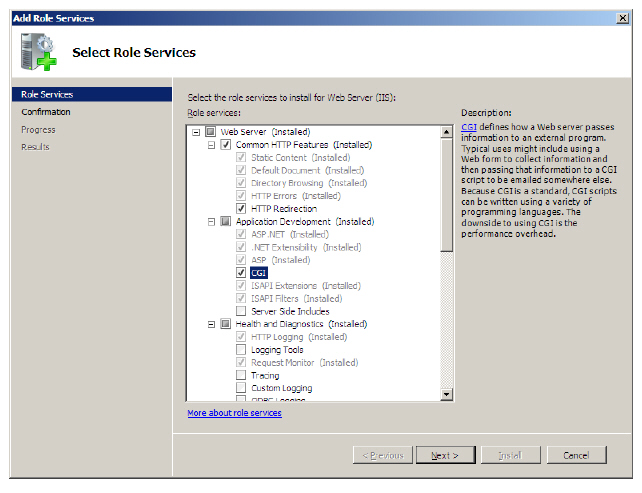Go to the Confirmation step in sidebar
Viewport: 642px width, 493px height.
click(x=46, y=112)
